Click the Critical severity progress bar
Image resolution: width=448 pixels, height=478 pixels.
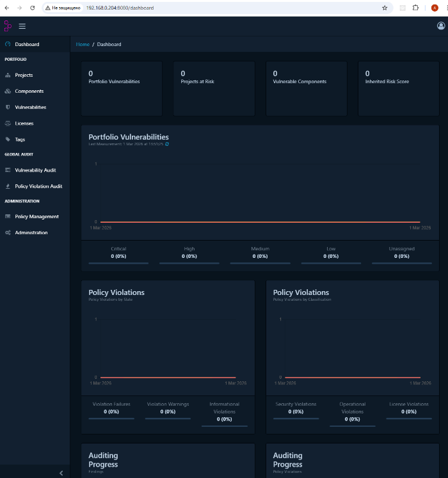pos(118,263)
